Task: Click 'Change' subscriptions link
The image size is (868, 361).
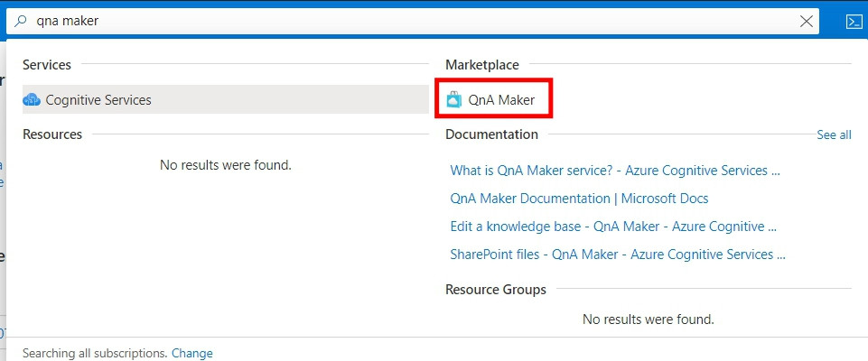Action: (192, 353)
